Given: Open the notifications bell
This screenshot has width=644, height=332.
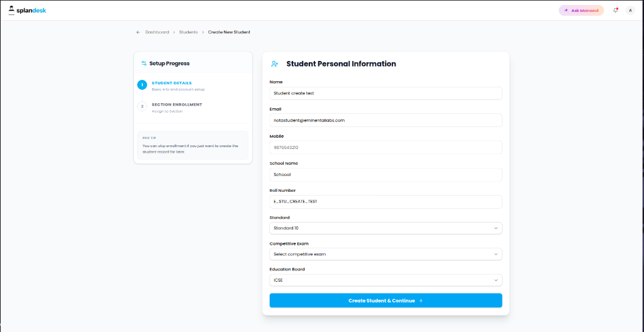Looking at the screenshot, I should (x=615, y=10).
